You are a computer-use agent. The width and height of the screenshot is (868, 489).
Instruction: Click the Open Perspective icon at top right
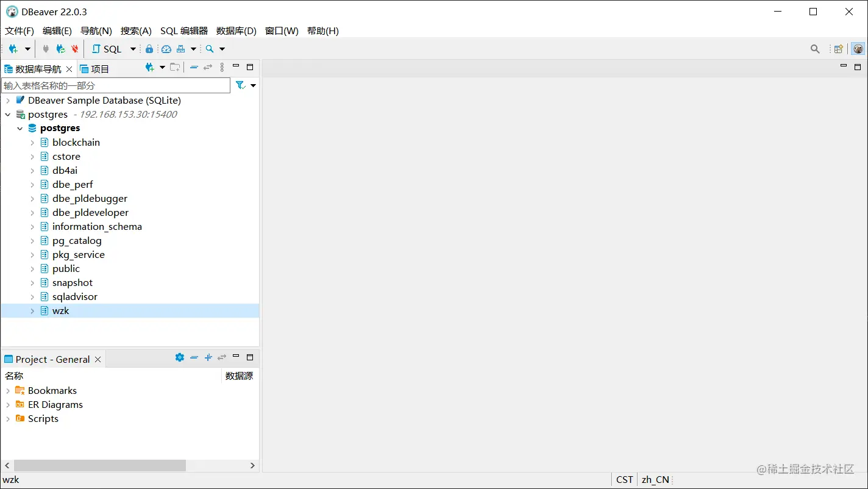pos(839,49)
